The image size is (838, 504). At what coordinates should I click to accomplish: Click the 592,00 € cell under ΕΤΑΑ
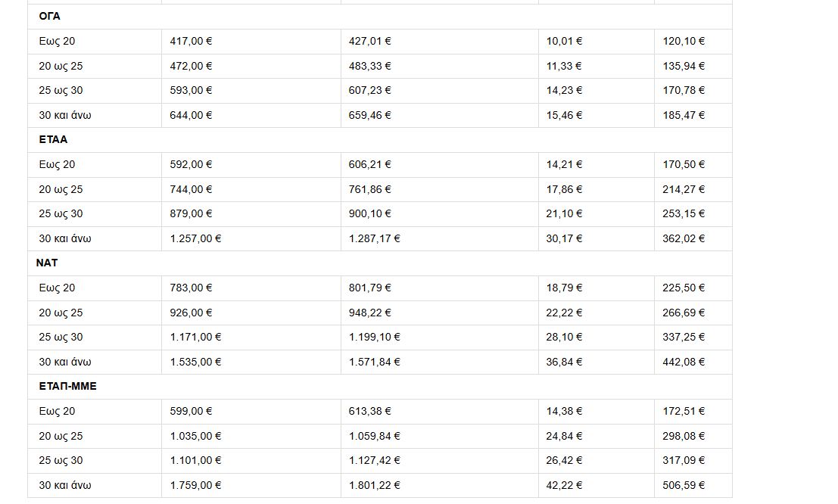pyautogui.click(x=191, y=165)
